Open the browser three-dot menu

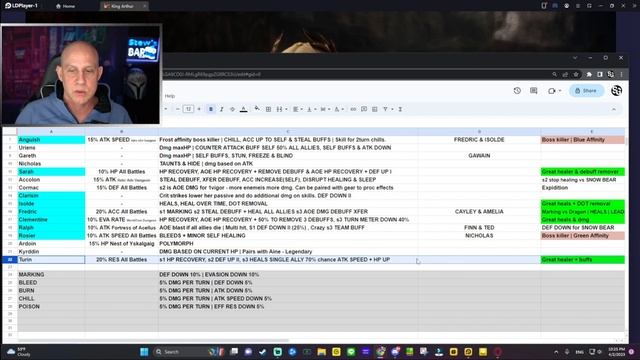click(x=621, y=74)
